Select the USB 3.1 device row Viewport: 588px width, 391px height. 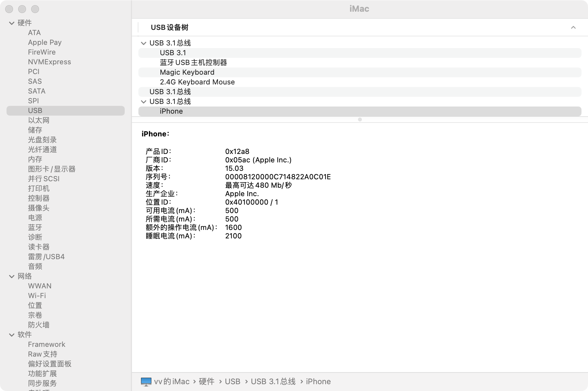point(360,53)
